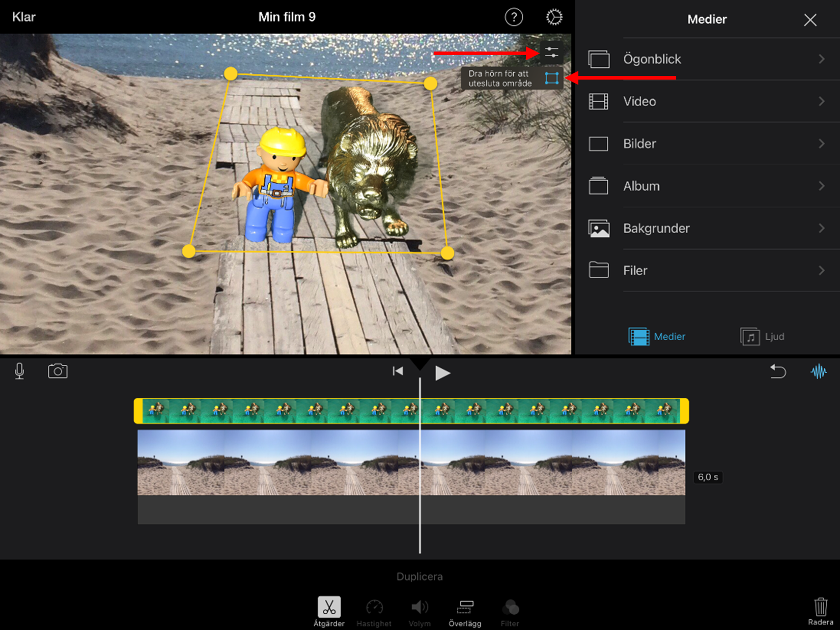Click the left yellow trim handle
Image resolution: width=840 pixels, height=630 pixels.
(x=138, y=411)
